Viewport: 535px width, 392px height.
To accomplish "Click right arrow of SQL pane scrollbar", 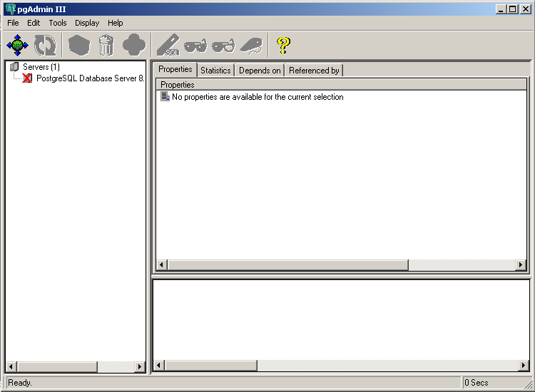I will [x=524, y=366].
